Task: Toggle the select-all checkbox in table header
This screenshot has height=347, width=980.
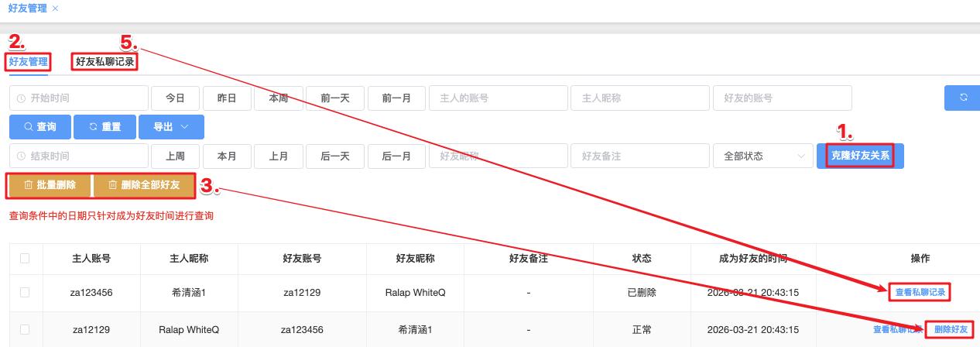Action: click(25, 259)
